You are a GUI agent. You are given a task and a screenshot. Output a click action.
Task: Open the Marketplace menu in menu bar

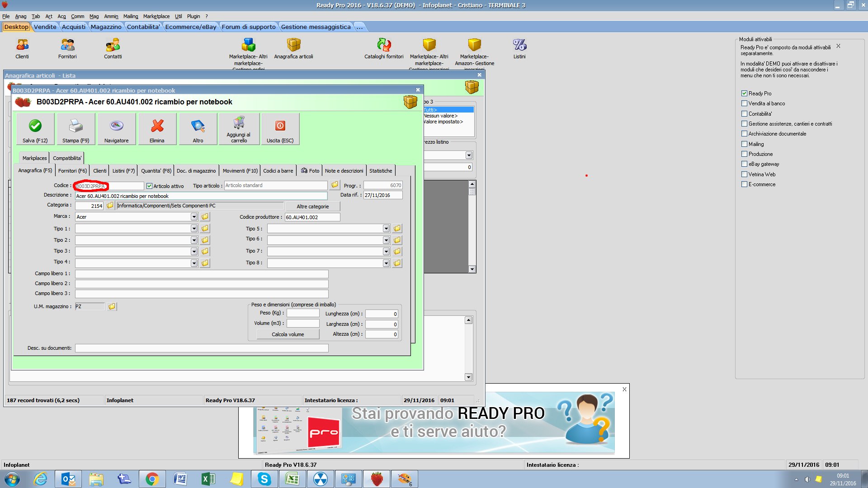tap(156, 16)
